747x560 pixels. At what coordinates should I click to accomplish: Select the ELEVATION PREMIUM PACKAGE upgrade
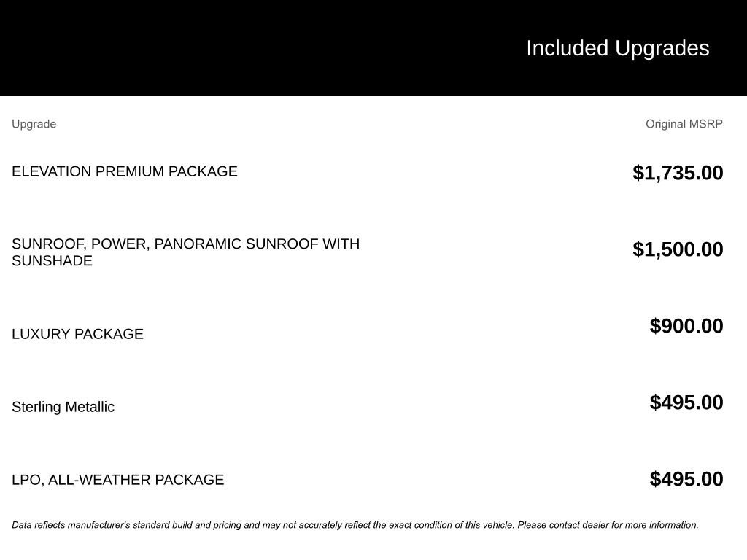[125, 171]
